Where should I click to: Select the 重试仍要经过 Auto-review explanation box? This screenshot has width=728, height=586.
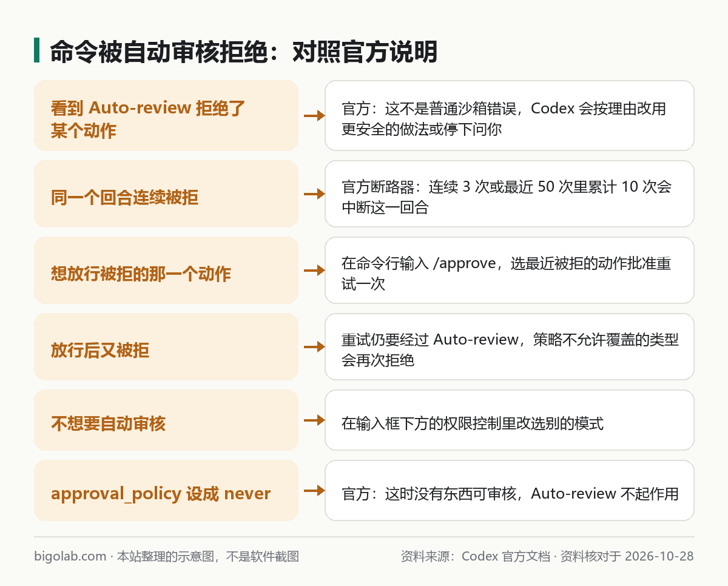[x=510, y=346]
